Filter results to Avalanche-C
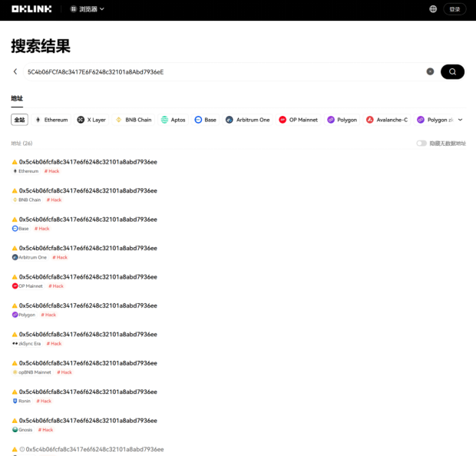476x456 pixels. point(387,120)
